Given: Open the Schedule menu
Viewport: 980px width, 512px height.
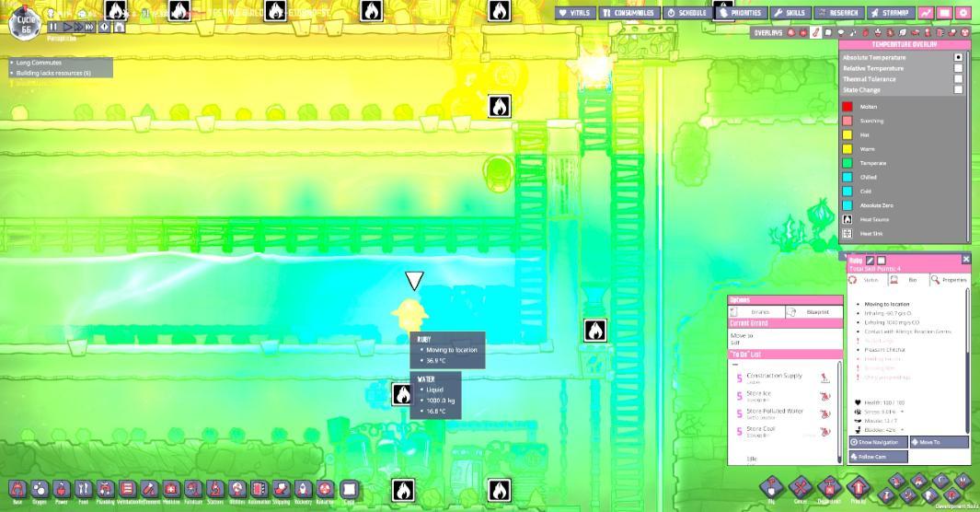Looking at the screenshot, I should click(x=686, y=13).
